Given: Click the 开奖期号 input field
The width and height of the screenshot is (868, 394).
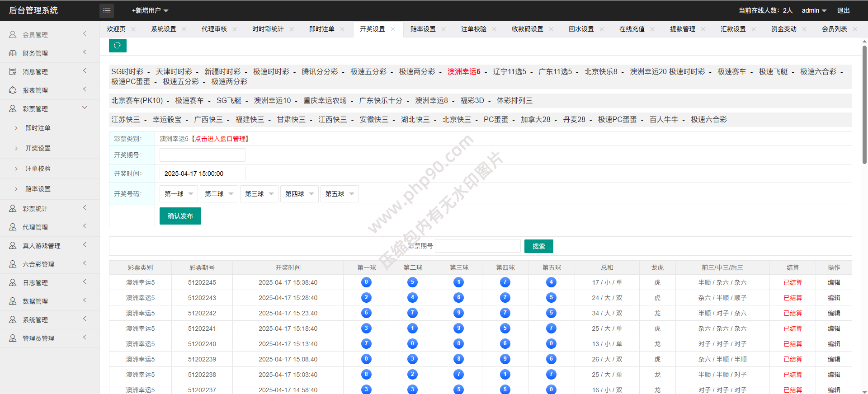Looking at the screenshot, I should (203, 155).
